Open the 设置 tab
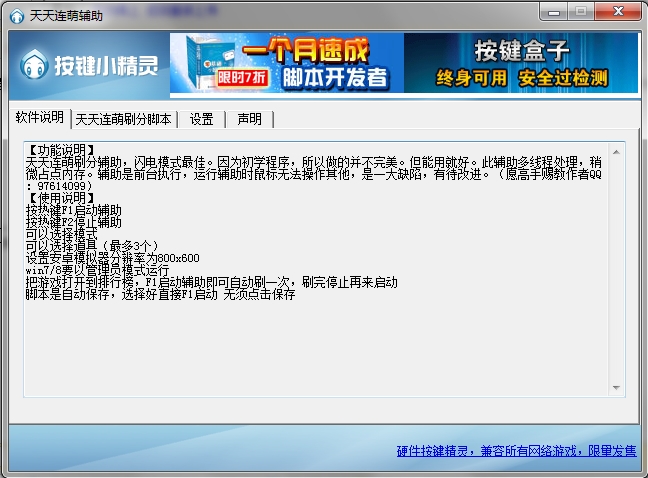 201,120
